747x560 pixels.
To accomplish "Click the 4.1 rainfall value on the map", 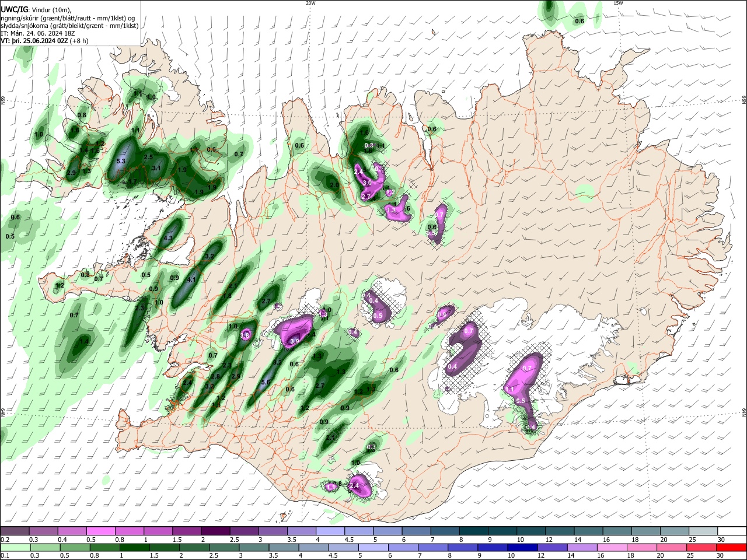I will [x=191, y=279].
